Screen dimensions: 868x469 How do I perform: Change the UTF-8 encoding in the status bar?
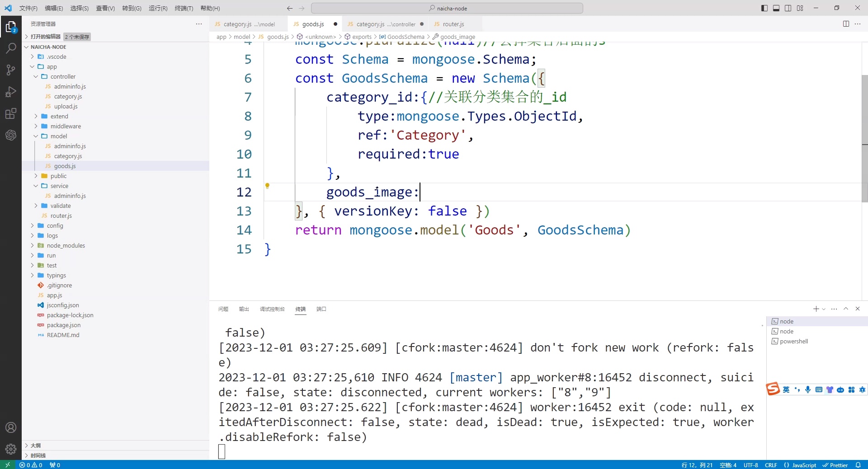(750, 465)
